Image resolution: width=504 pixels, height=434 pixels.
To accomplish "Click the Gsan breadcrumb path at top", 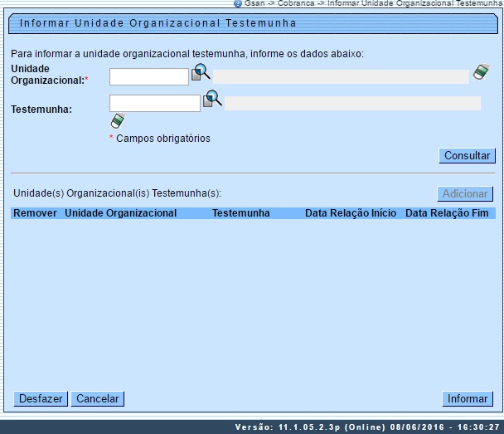I will tap(373, 4).
